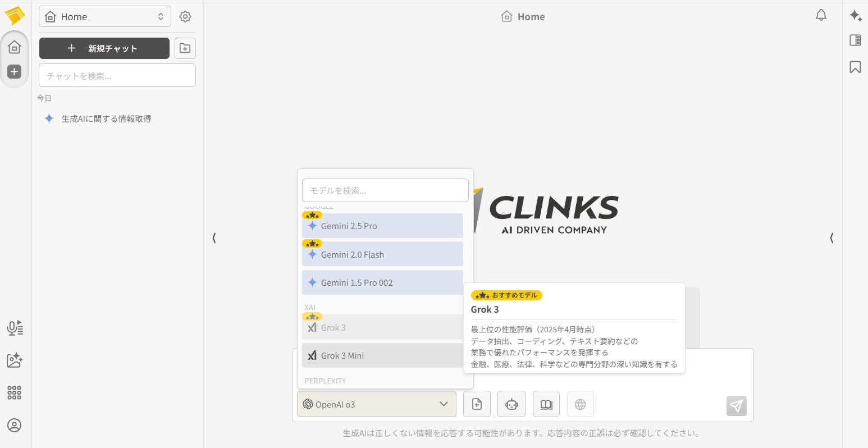The image size is (868, 448).
Task: Toggle the side panel layout icon
Action: (x=856, y=40)
